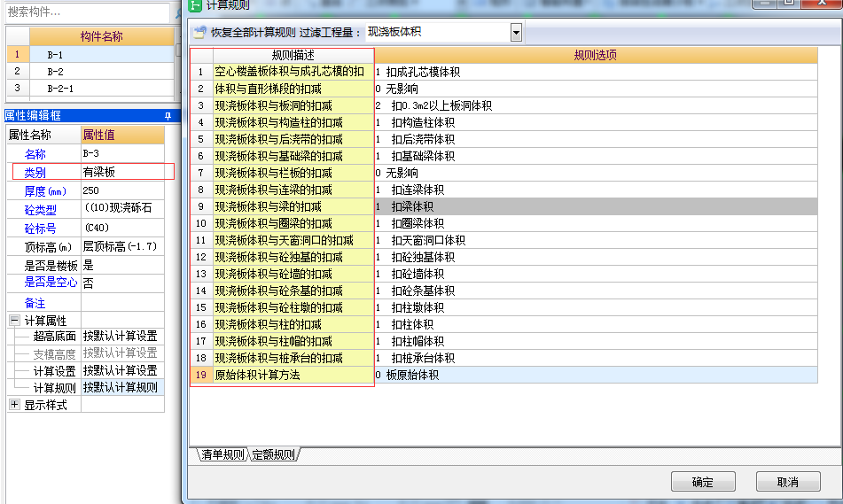Image resolution: width=843 pixels, height=504 pixels.
Task: Open the 过滤工程量 dropdown arrow
Action: coord(516,33)
